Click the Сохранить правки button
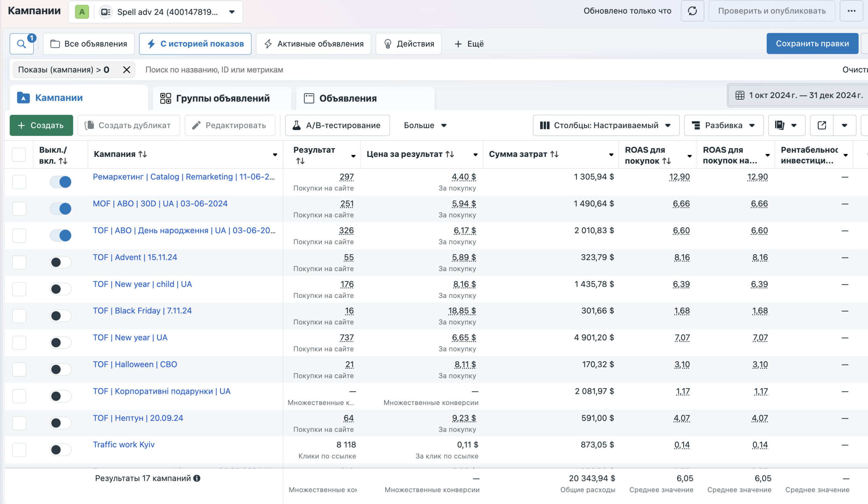This screenshot has width=868, height=504. point(812,44)
